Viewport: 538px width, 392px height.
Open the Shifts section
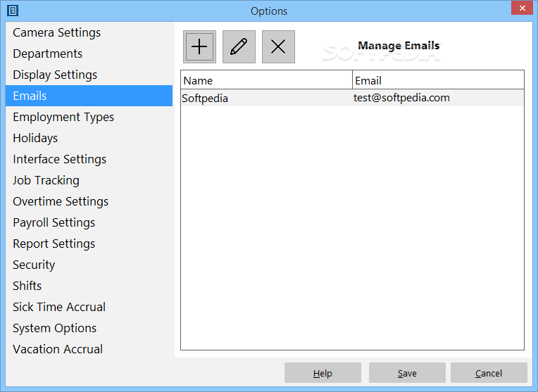click(89, 286)
